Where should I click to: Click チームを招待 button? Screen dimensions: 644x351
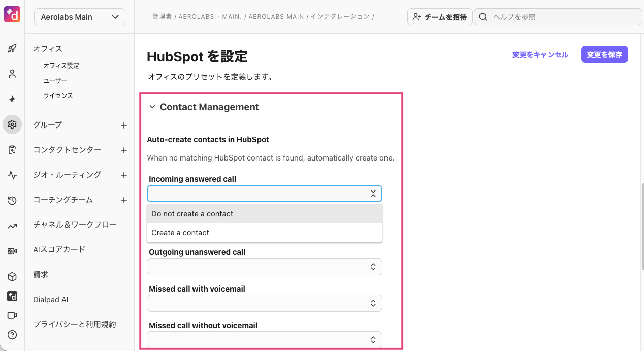tap(440, 17)
